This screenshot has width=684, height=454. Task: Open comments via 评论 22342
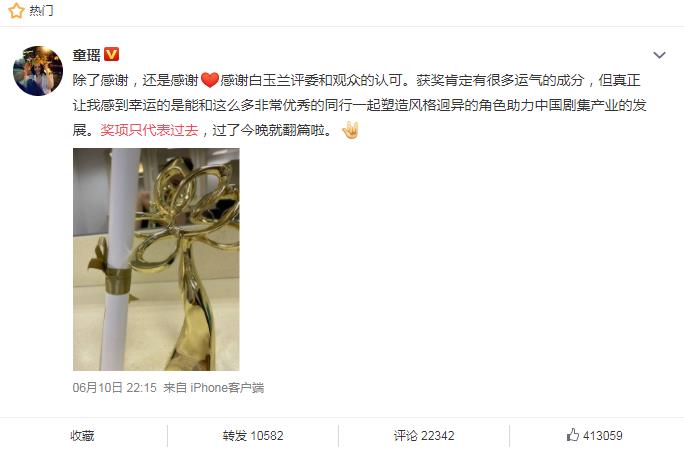tap(424, 436)
